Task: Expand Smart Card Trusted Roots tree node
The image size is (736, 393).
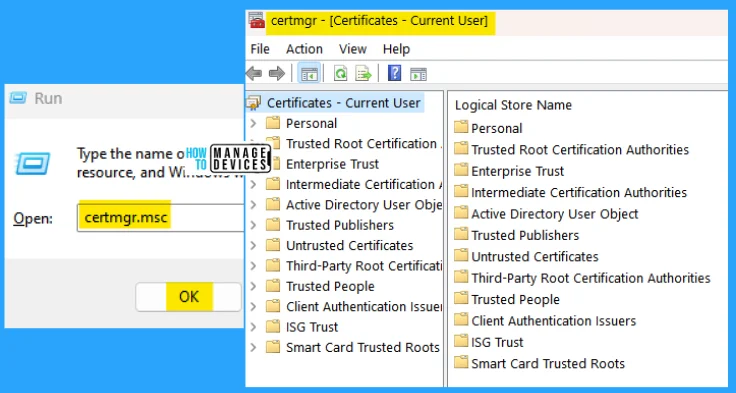Action: click(253, 347)
